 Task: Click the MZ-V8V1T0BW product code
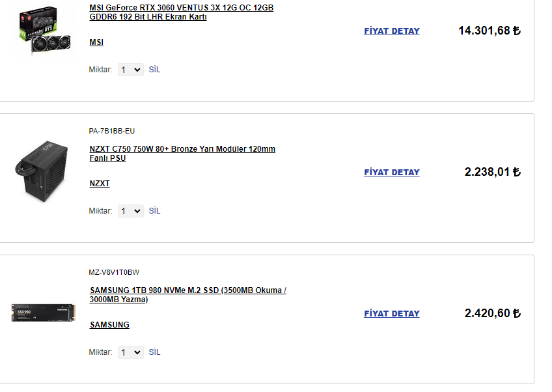(x=114, y=272)
